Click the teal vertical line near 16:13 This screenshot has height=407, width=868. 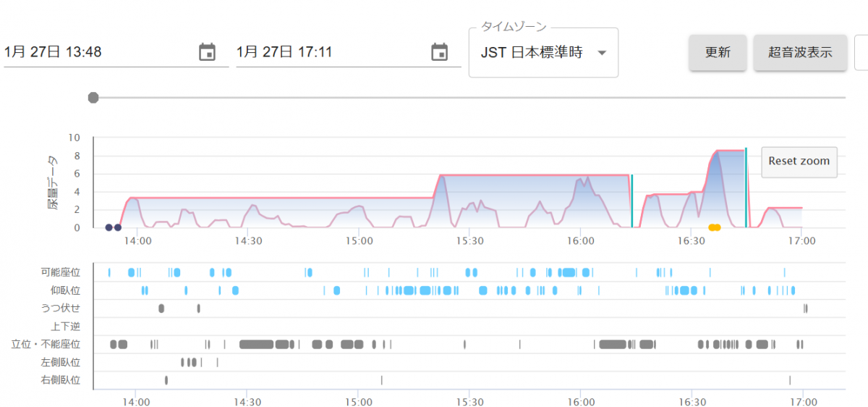[631, 201]
